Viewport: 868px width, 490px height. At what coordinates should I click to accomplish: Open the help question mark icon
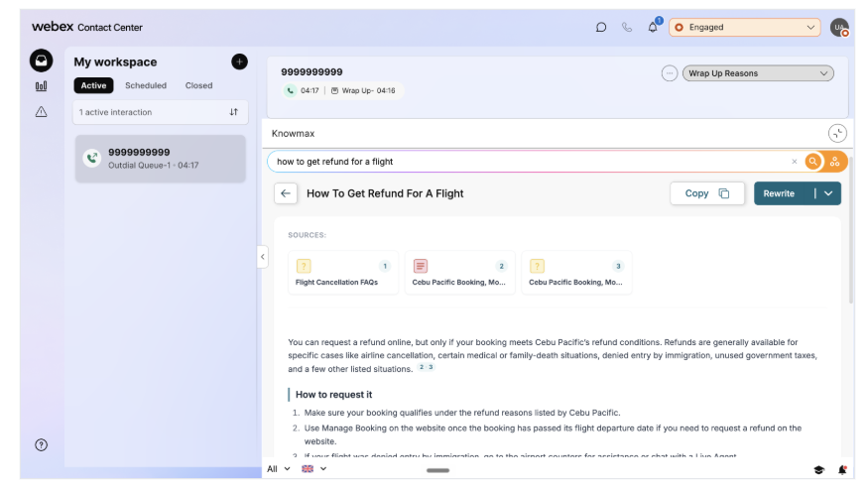point(41,445)
